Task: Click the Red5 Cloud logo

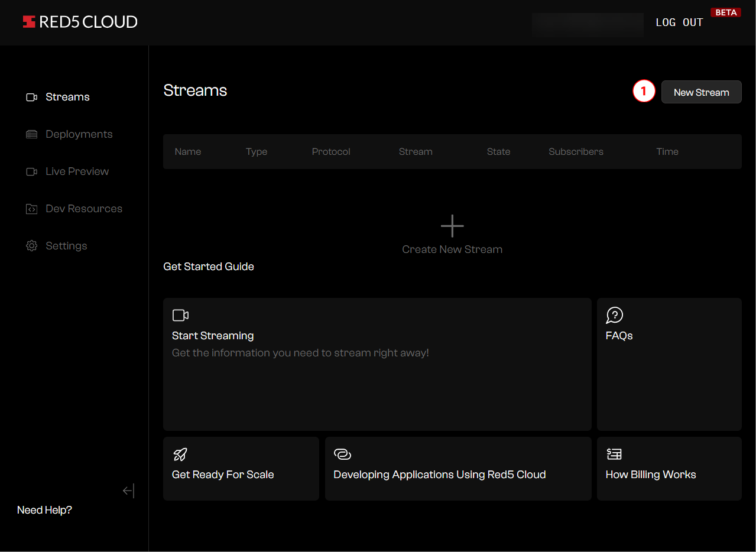Action: point(80,22)
